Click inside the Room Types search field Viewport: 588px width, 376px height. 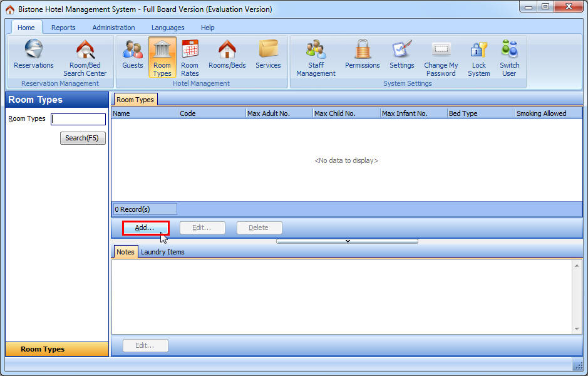pos(78,118)
